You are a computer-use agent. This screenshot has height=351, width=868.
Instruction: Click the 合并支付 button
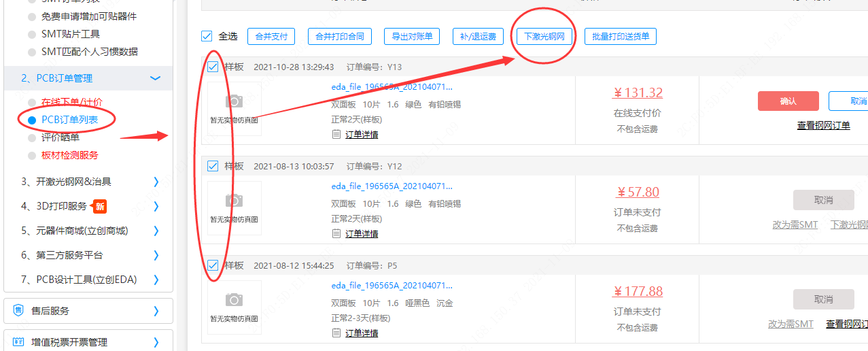(x=271, y=37)
